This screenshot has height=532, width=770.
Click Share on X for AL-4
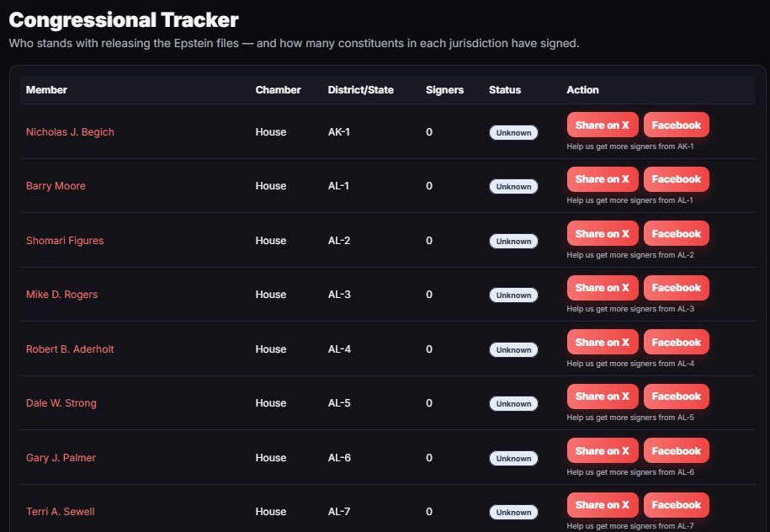click(603, 343)
